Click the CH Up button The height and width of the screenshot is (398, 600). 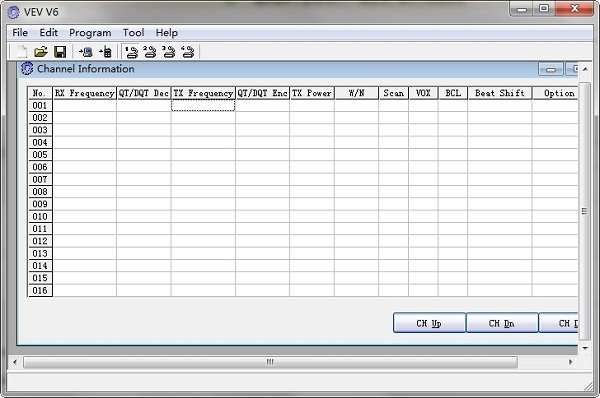point(429,323)
